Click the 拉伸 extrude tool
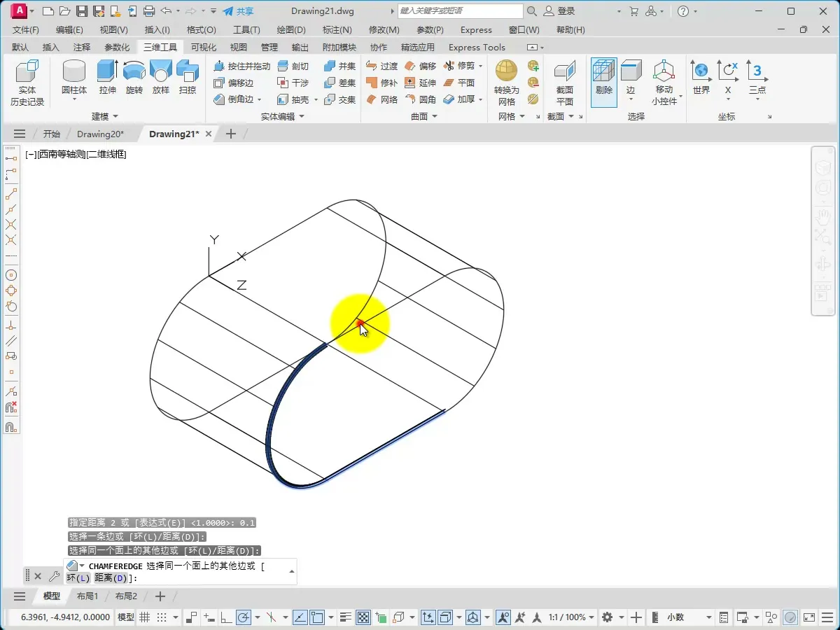The height and width of the screenshot is (630, 840). click(107, 77)
